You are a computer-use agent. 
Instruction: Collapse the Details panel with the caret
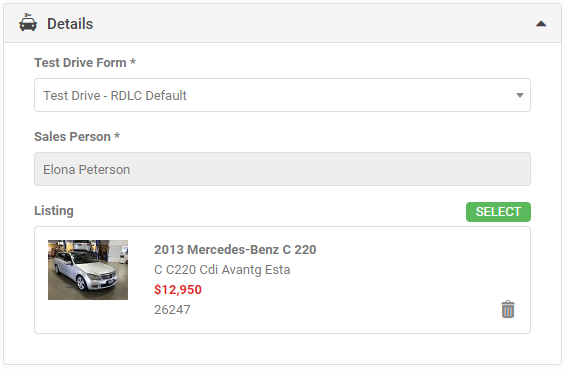tap(541, 24)
